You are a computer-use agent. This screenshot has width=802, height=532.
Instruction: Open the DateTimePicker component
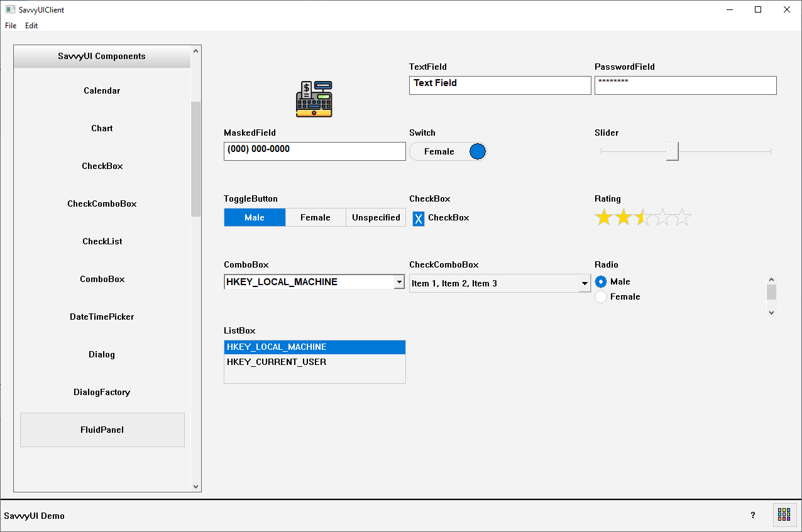[x=102, y=317]
